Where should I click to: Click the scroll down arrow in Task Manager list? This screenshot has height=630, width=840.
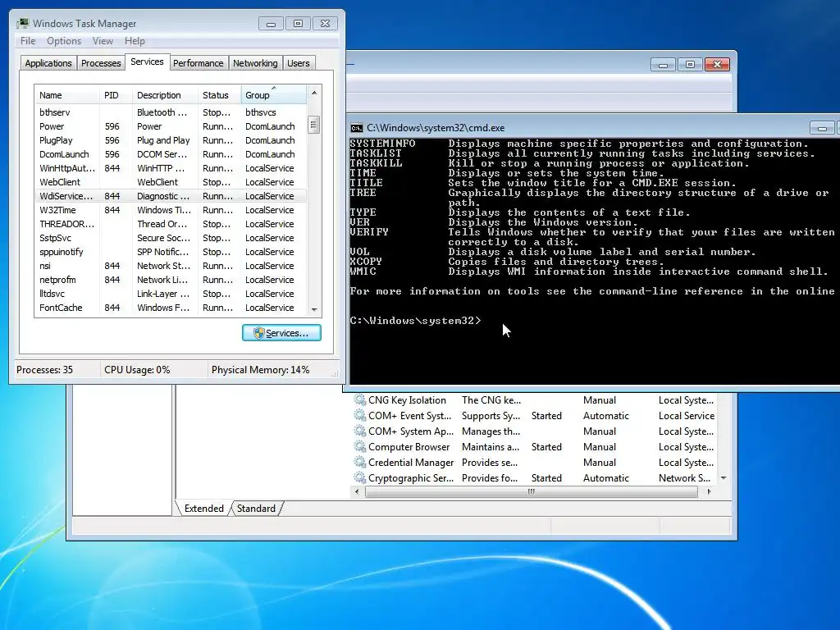tap(314, 309)
